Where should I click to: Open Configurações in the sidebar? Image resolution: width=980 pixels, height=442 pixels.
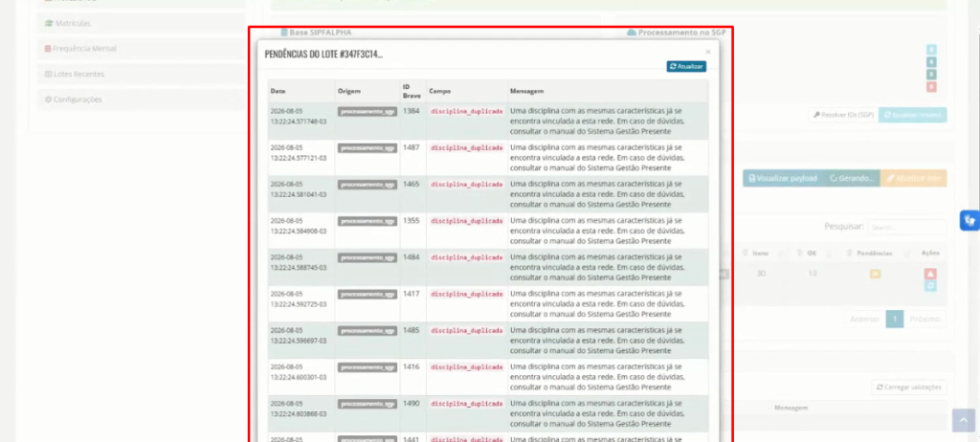(x=141, y=99)
